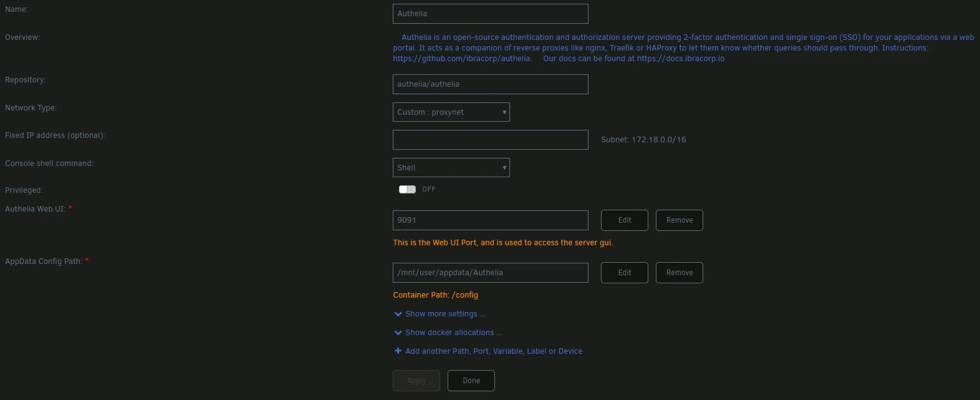
Task: Click the Add another Path, Port, Variable link text
Action: click(x=493, y=351)
